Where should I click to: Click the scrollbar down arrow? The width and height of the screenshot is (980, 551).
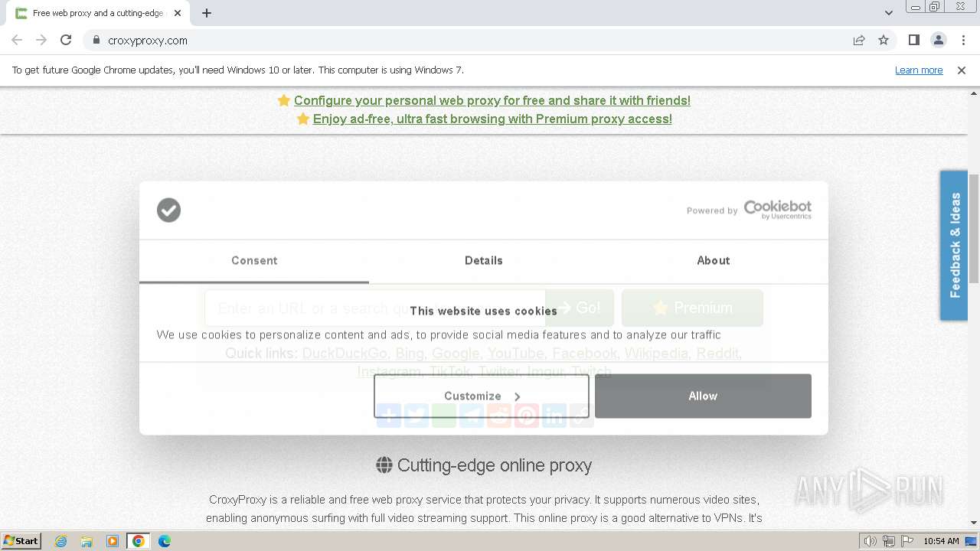(974, 523)
